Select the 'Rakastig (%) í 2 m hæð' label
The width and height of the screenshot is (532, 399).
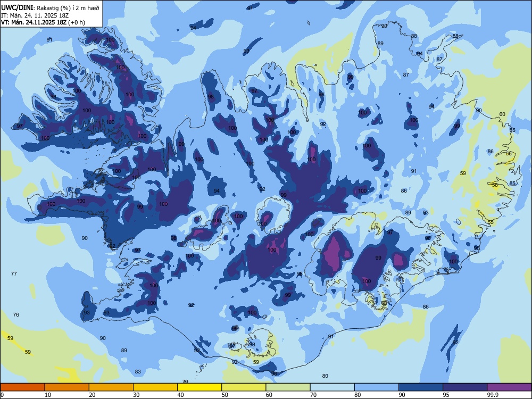68,8
